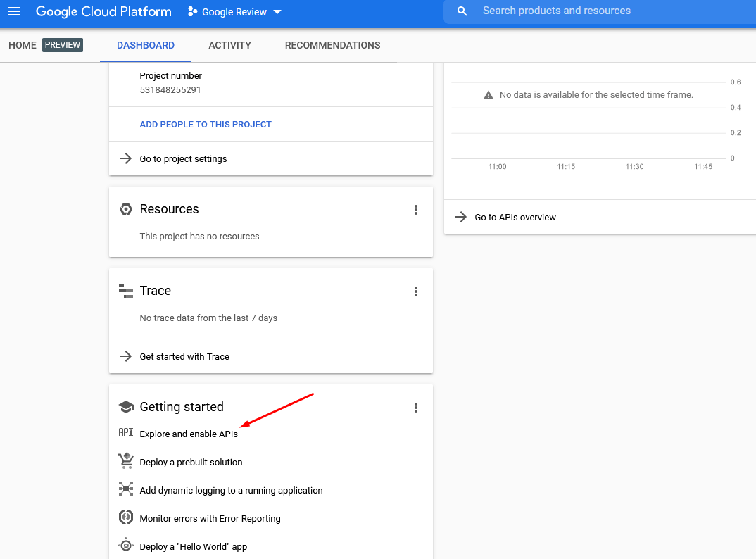Click the search magnifier icon
This screenshot has width=756, height=559.
pyautogui.click(x=462, y=11)
